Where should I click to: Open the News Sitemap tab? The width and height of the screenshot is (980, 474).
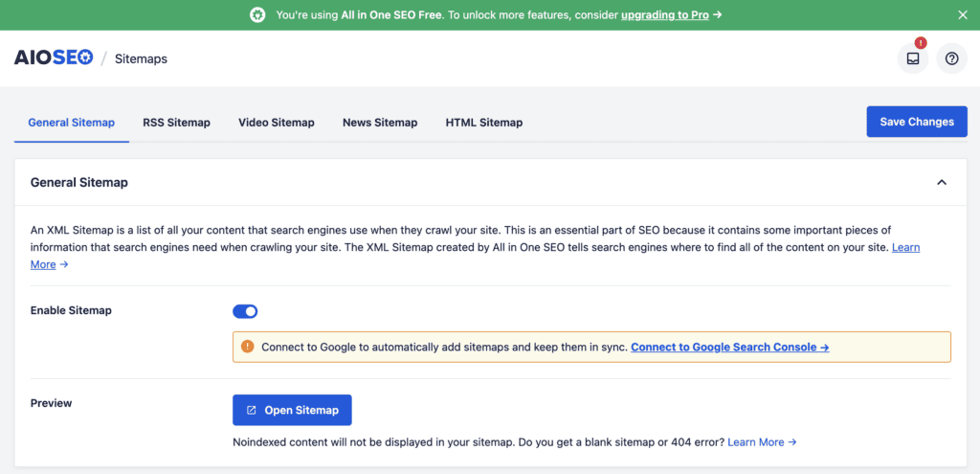(380, 123)
